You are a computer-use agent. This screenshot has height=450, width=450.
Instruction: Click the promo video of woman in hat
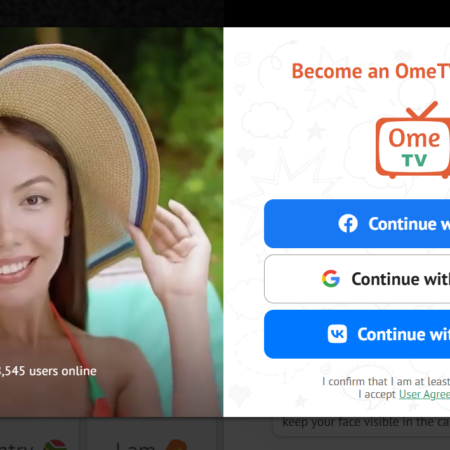(x=111, y=222)
